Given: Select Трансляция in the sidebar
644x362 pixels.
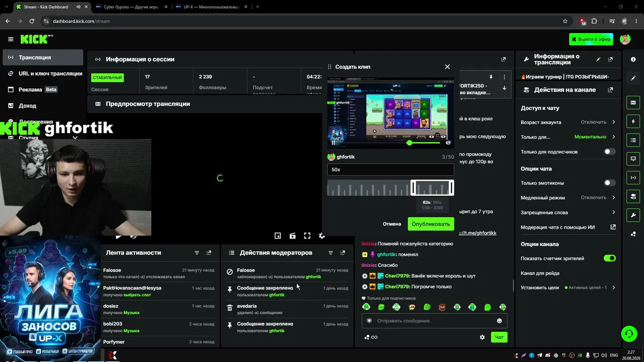Looking at the screenshot, I should point(43,57).
